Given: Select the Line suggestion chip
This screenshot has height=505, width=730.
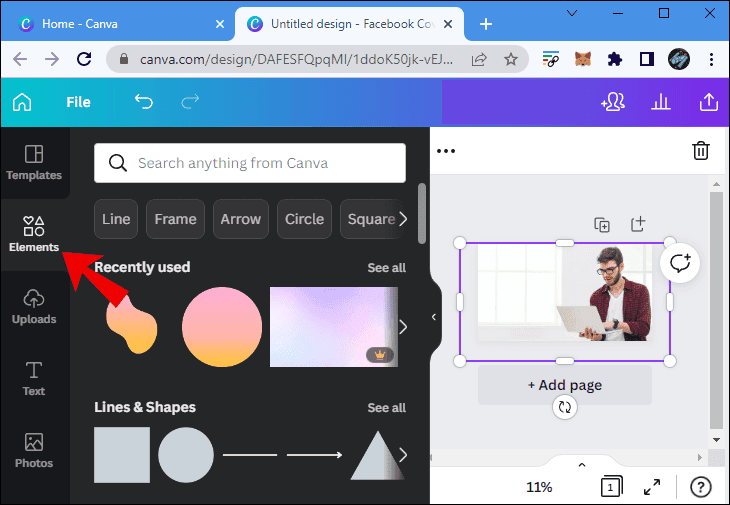Looking at the screenshot, I should (116, 219).
